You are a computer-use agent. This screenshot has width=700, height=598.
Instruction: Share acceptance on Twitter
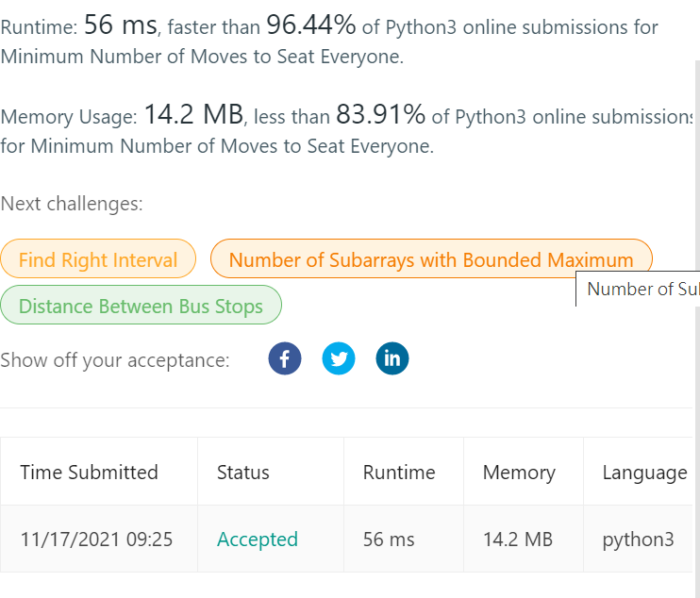click(339, 358)
